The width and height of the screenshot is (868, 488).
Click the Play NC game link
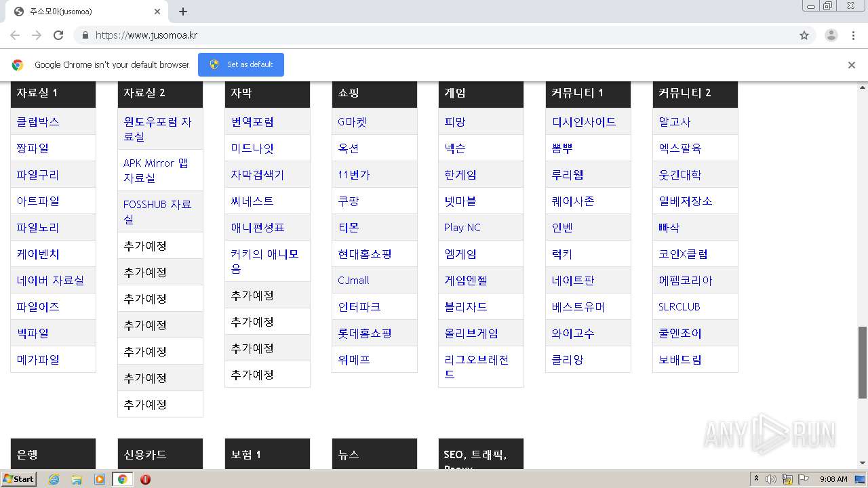(x=462, y=228)
